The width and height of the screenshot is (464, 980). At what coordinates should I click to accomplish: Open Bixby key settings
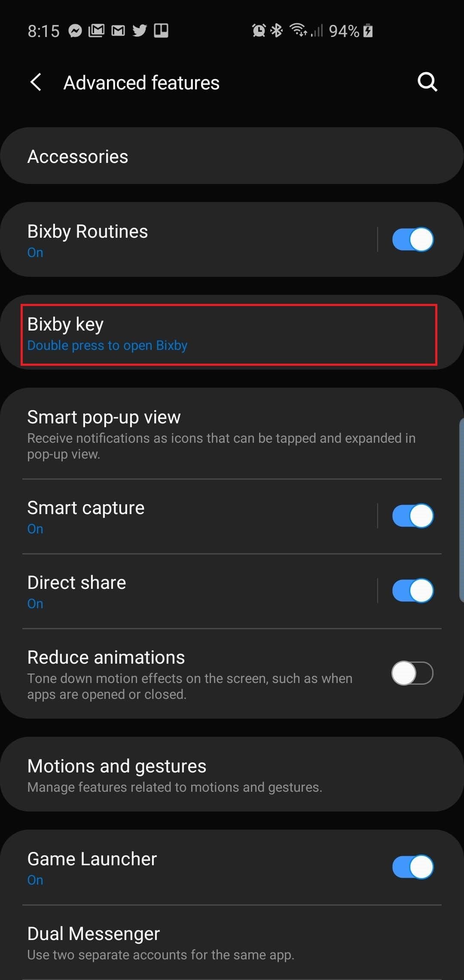coord(232,332)
